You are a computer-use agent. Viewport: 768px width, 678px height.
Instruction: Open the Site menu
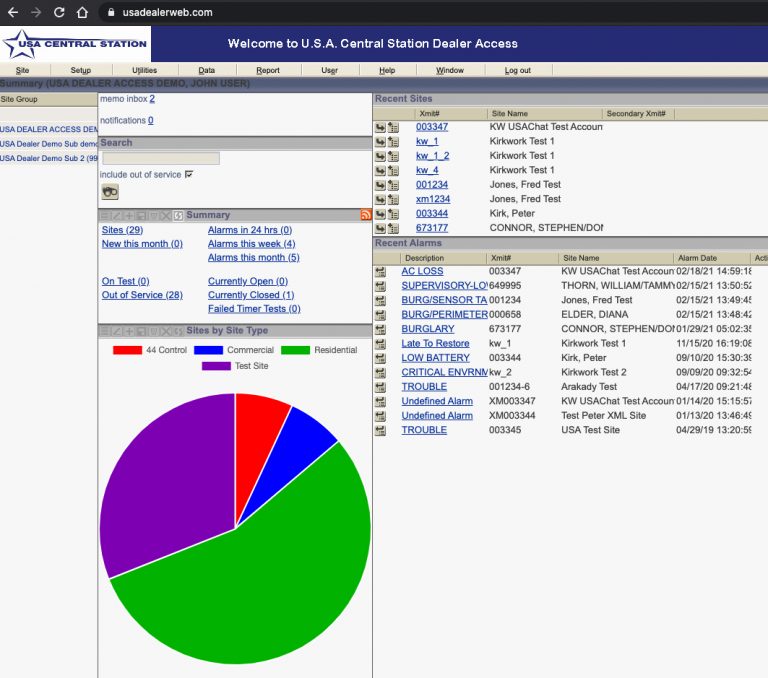(22, 70)
